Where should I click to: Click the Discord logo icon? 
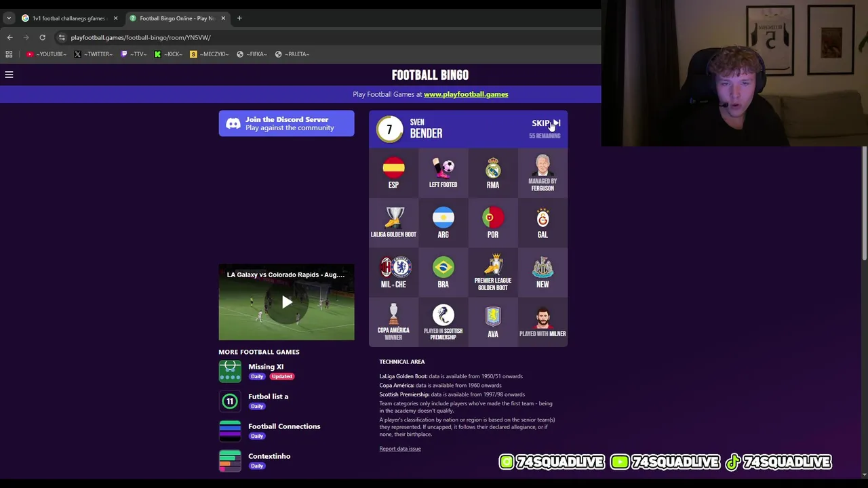pyautogui.click(x=233, y=123)
